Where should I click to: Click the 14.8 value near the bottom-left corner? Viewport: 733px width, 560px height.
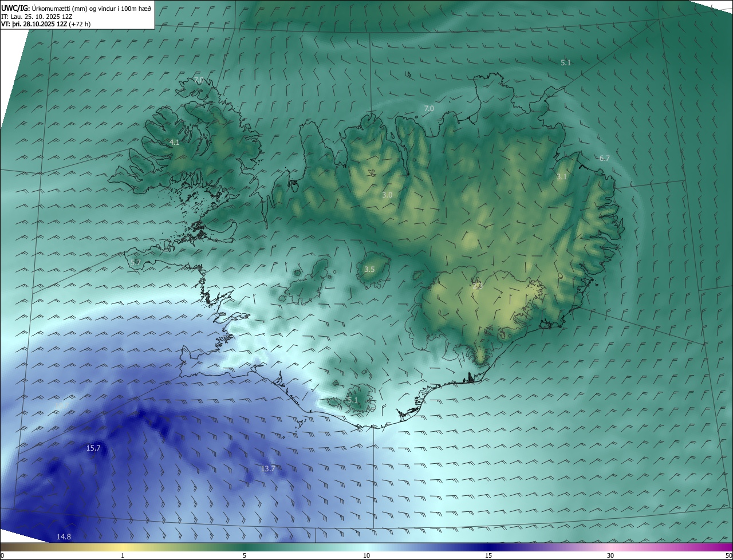point(64,537)
